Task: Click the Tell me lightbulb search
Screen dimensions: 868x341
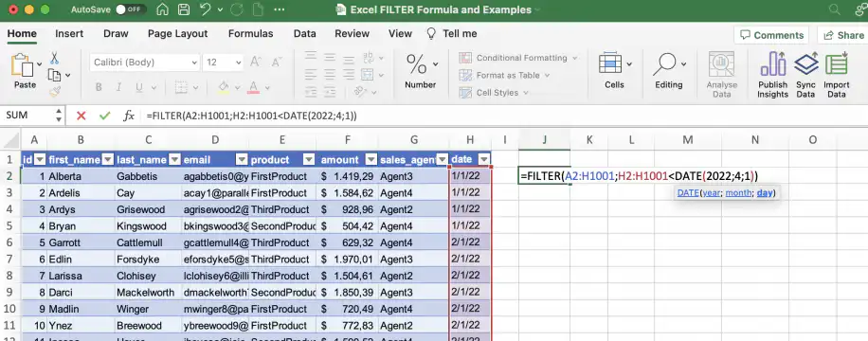Action: pos(451,34)
